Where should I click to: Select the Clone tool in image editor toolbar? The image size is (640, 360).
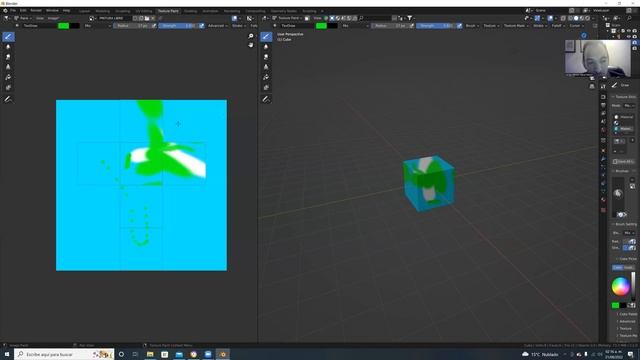click(8, 67)
